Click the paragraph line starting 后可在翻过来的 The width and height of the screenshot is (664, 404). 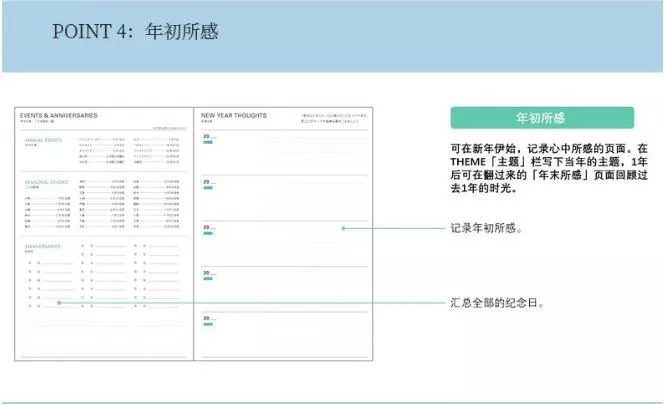549,175
